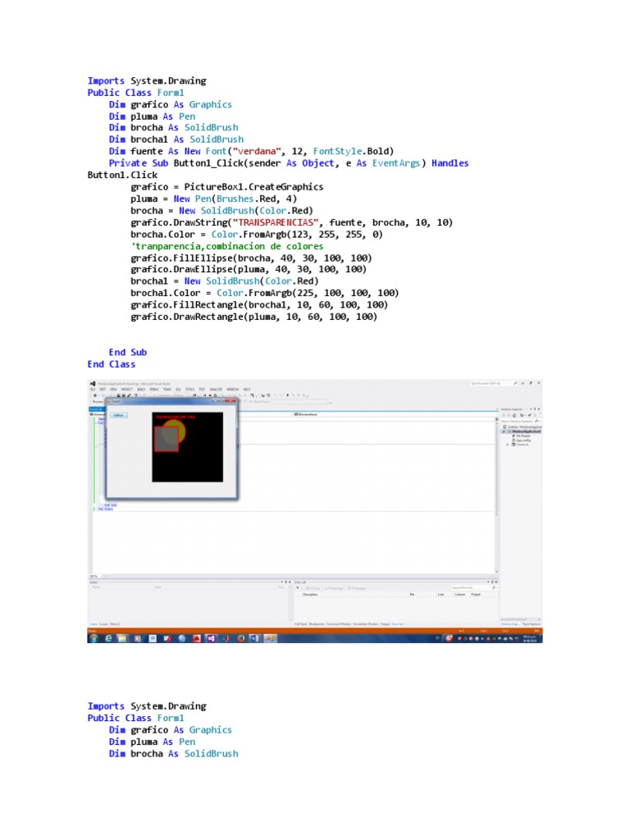The width and height of the screenshot is (630, 840).
Task: Expand the Form1.vb node arrow
Action: (507, 445)
